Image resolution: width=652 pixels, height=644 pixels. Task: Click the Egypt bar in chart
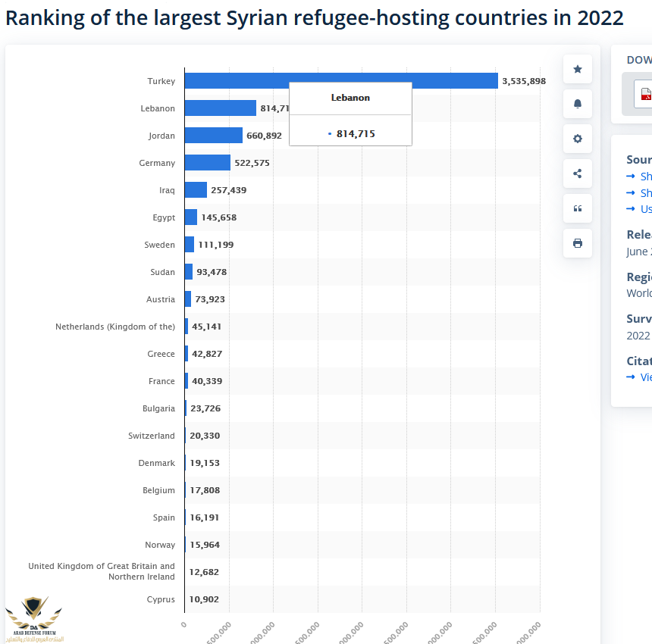[x=190, y=217]
